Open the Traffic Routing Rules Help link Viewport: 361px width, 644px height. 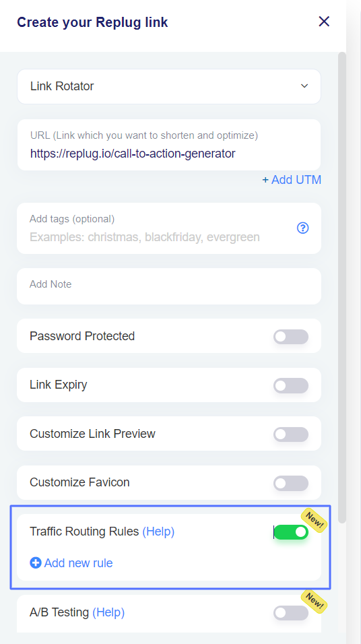(158, 532)
